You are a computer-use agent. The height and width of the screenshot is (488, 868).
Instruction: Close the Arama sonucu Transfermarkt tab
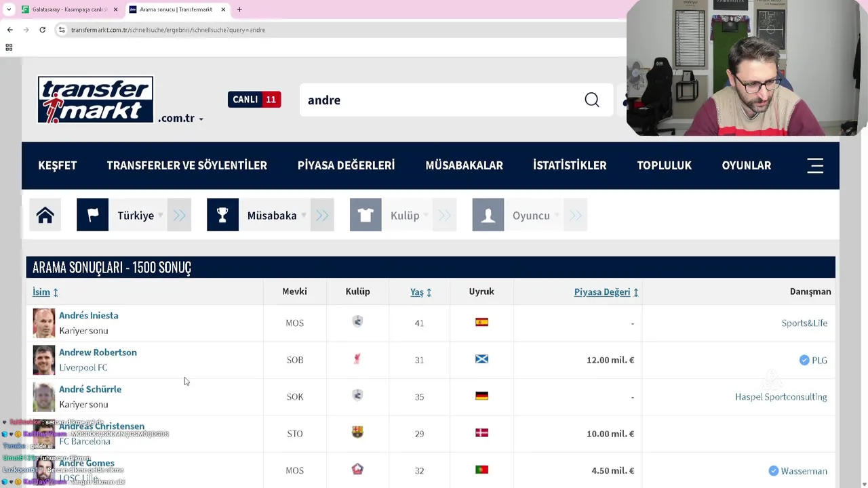(x=223, y=9)
